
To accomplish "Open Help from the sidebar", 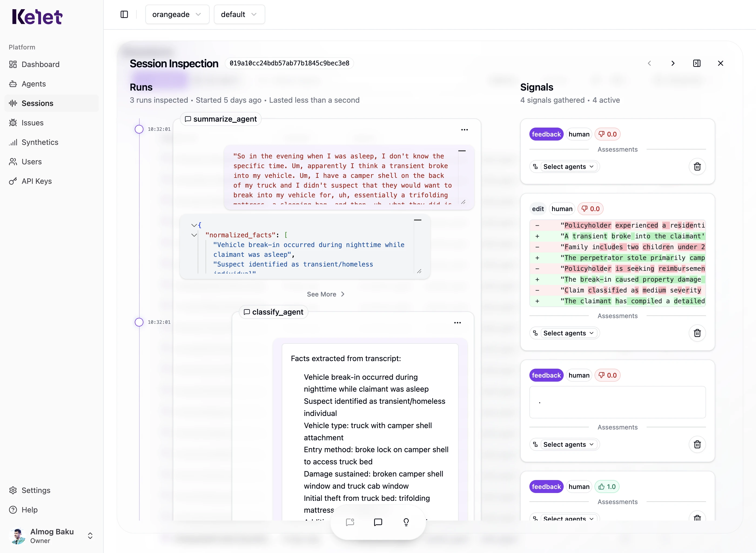I will [x=29, y=509].
